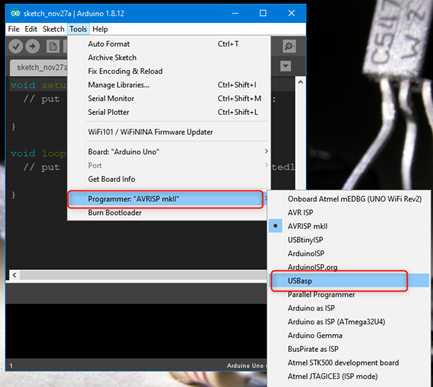Screen dimensions: 433x387
Task: Open the Help menu
Action: 100,29
